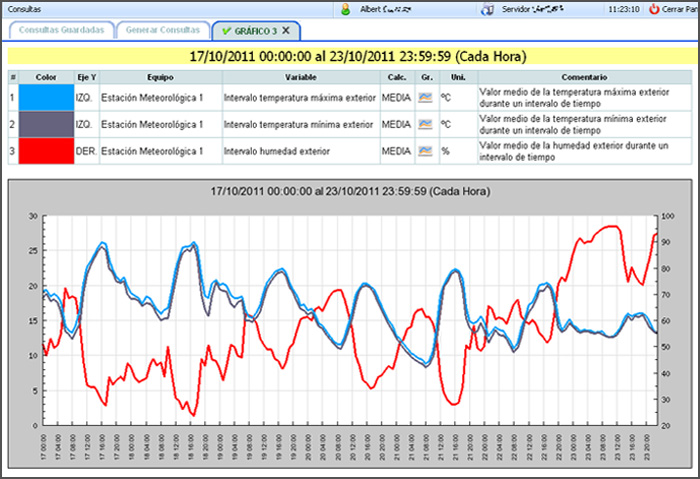Screen dimensions: 700x479
Task: Click the Uni. column header
Action: click(458, 77)
